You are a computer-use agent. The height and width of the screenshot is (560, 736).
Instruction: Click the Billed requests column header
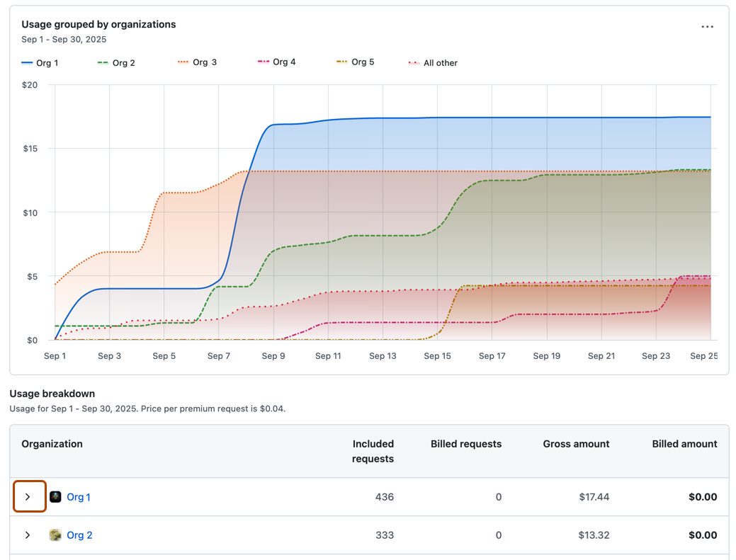click(466, 444)
